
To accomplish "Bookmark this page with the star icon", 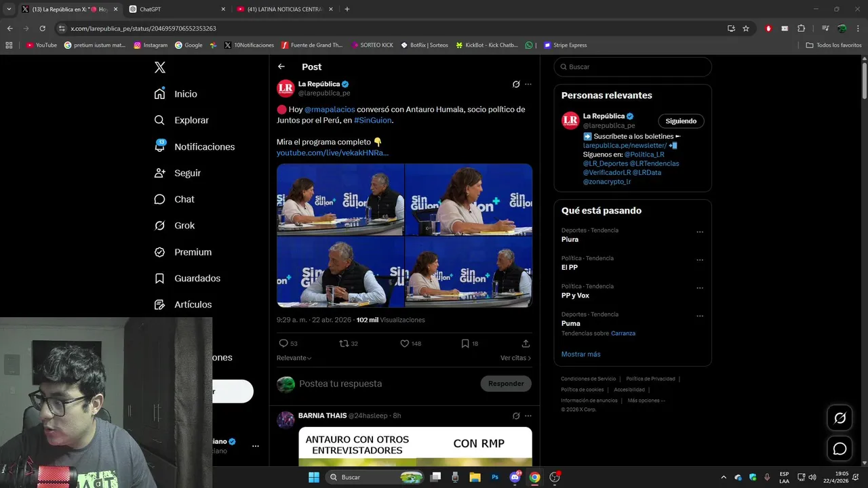I will (x=746, y=28).
